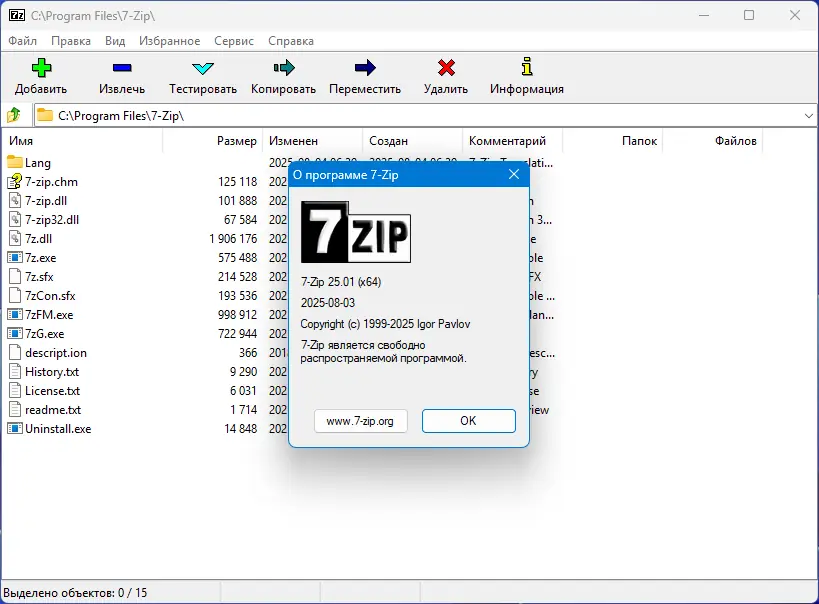Click the blue minus Извлечь icon

pyautogui.click(x=122, y=67)
